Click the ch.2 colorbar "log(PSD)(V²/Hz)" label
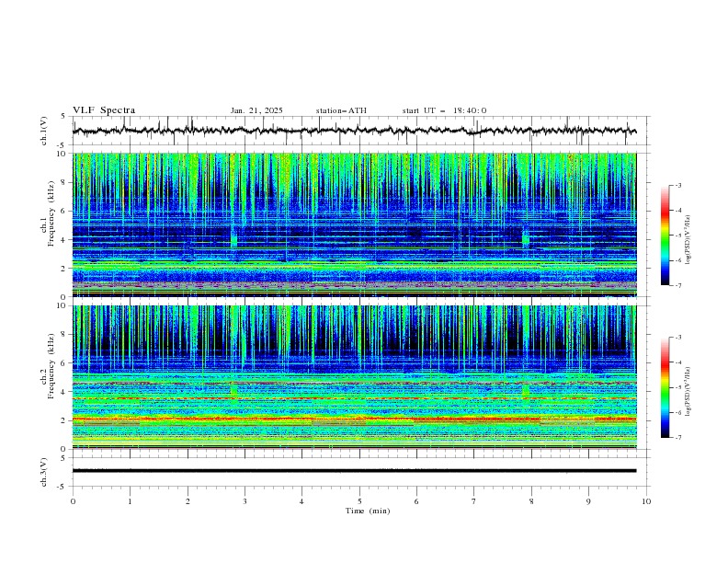This screenshot has width=728, height=563. [688, 391]
